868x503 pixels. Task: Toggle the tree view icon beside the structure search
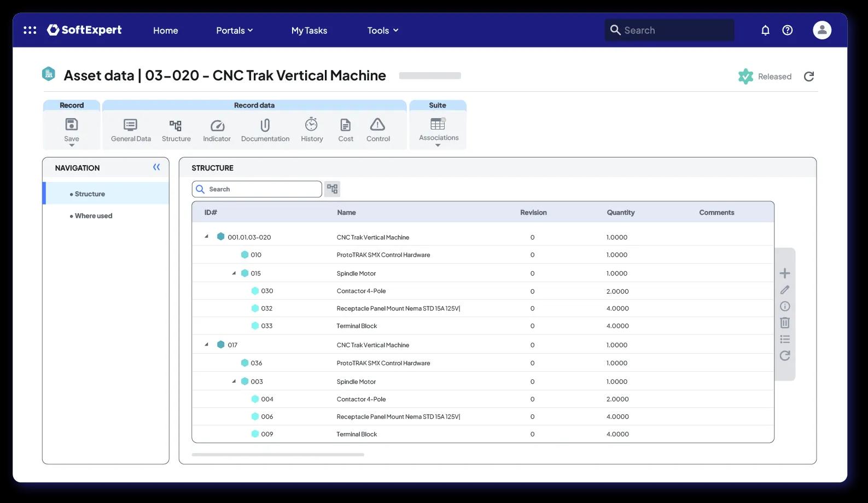pyautogui.click(x=332, y=189)
